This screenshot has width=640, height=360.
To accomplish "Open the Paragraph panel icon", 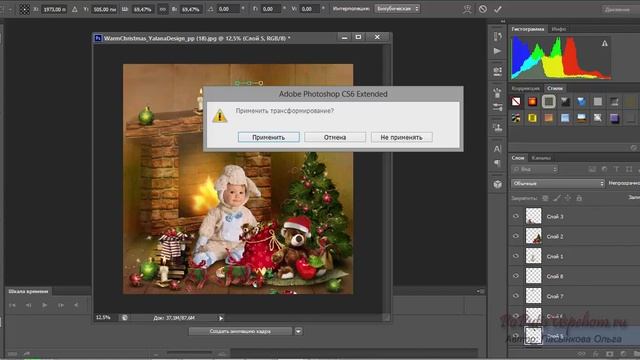I will [497, 163].
